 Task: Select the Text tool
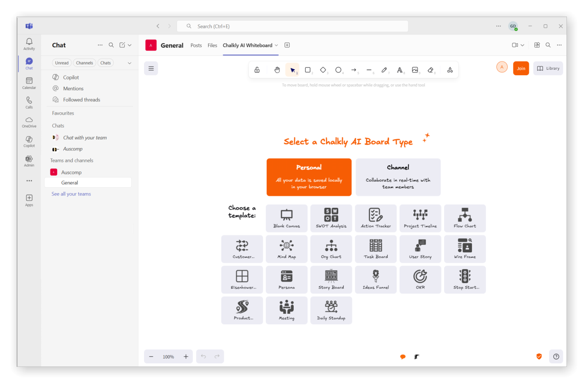coord(400,70)
